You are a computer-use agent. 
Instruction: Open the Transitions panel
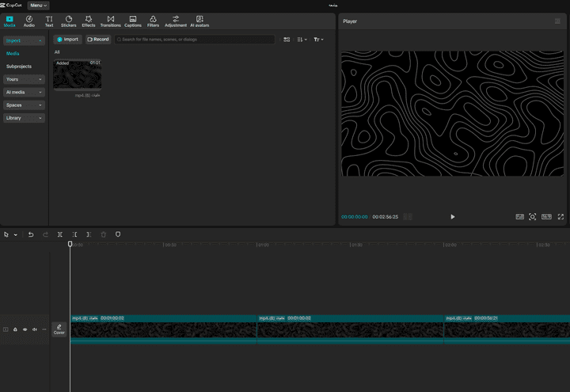tap(110, 21)
